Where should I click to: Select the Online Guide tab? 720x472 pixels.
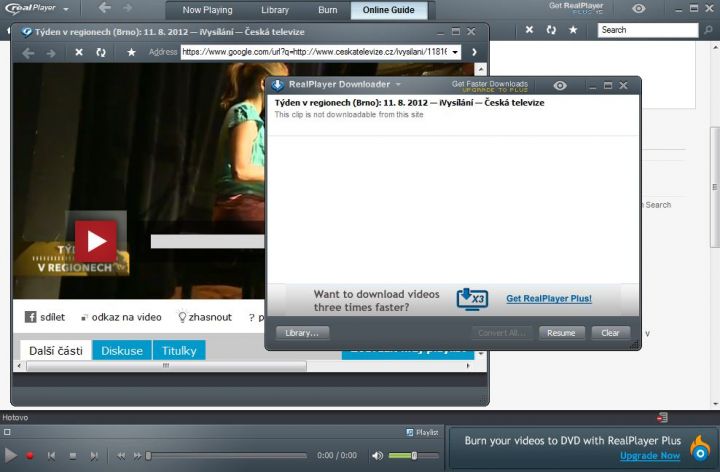pos(388,10)
